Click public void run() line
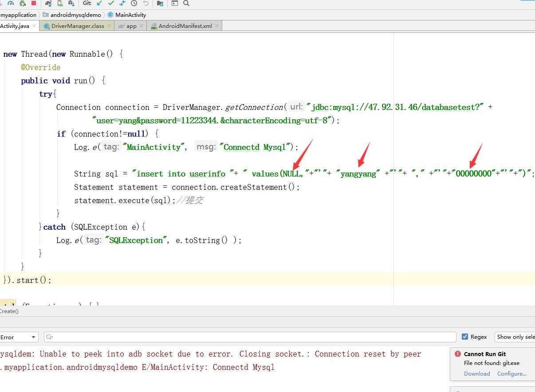 point(63,81)
